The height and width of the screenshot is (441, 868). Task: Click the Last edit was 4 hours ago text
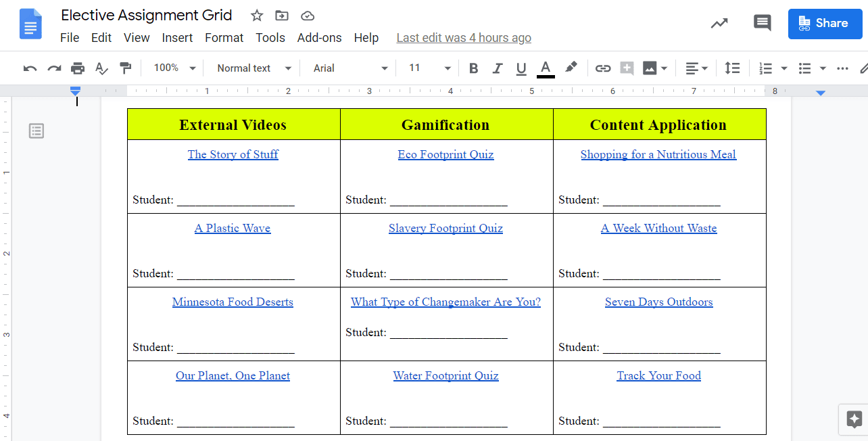point(464,38)
